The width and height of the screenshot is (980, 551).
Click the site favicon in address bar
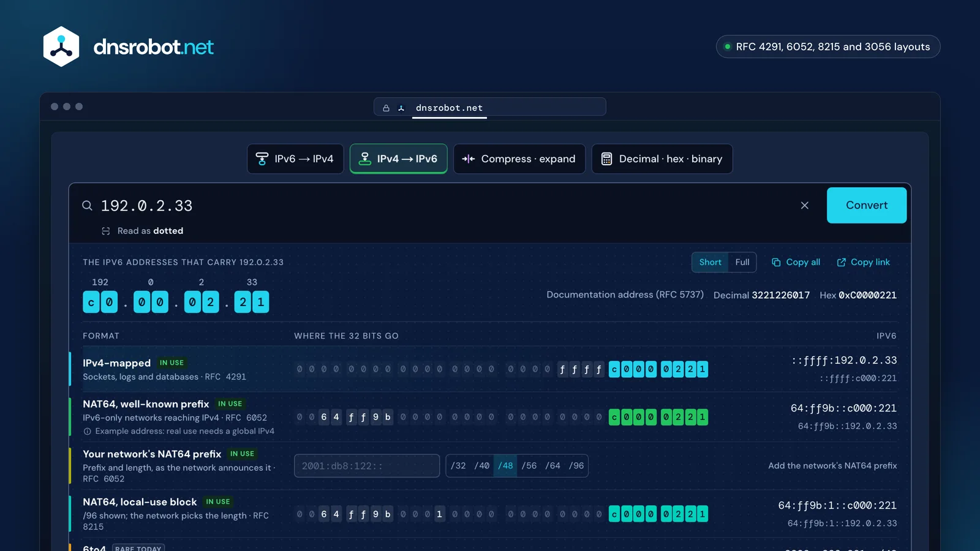401,108
